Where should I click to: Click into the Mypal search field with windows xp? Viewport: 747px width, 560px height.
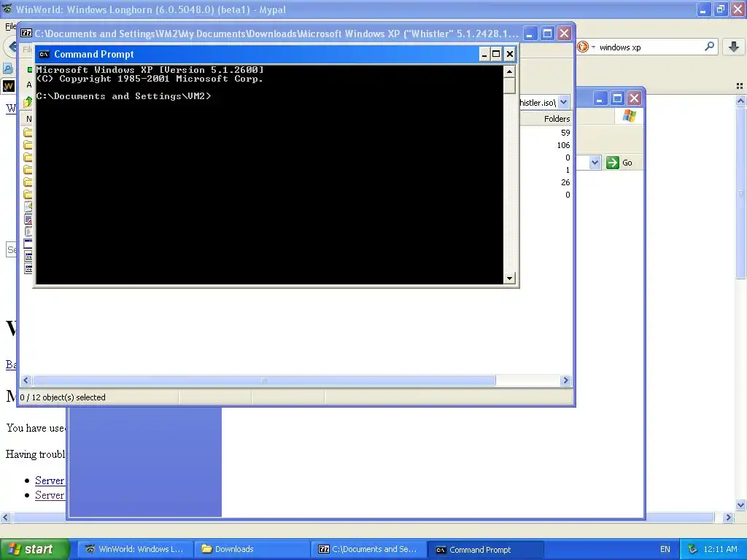[648, 47]
